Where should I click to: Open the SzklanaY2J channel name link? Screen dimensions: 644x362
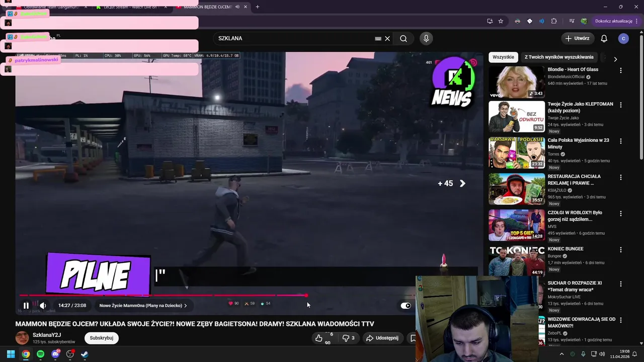click(x=47, y=335)
